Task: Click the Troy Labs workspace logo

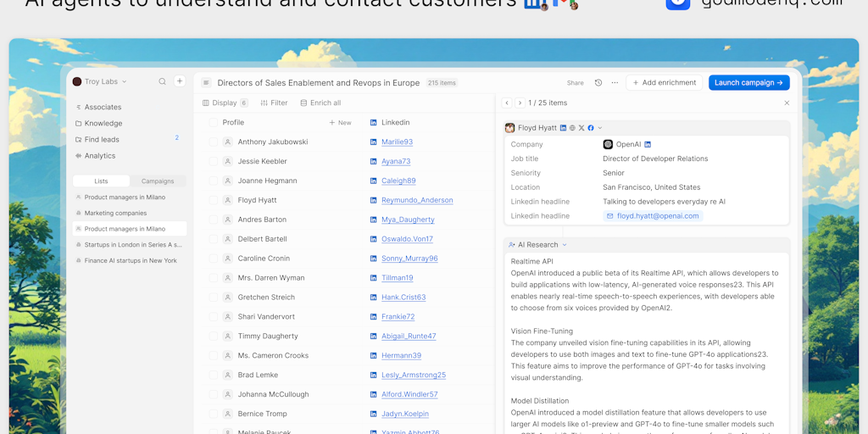Action: tap(77, 81)
